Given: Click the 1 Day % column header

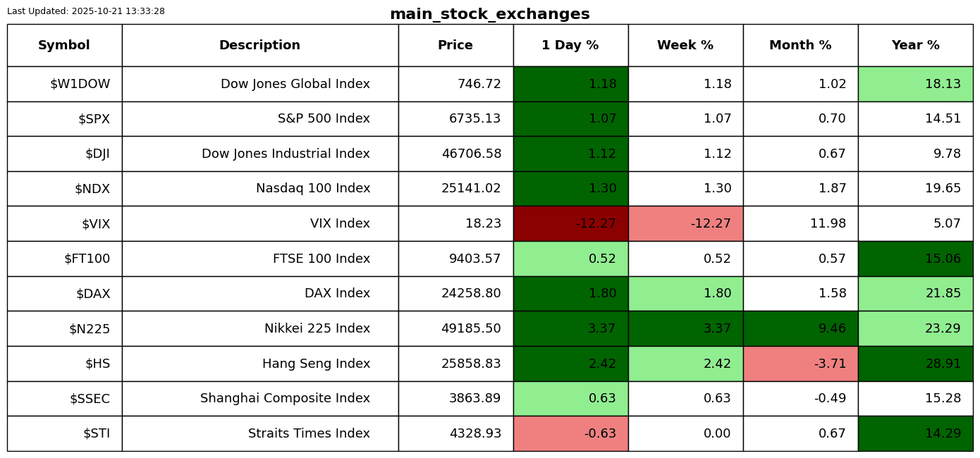Looking at the screenshot, I should [x=570, y=45].
